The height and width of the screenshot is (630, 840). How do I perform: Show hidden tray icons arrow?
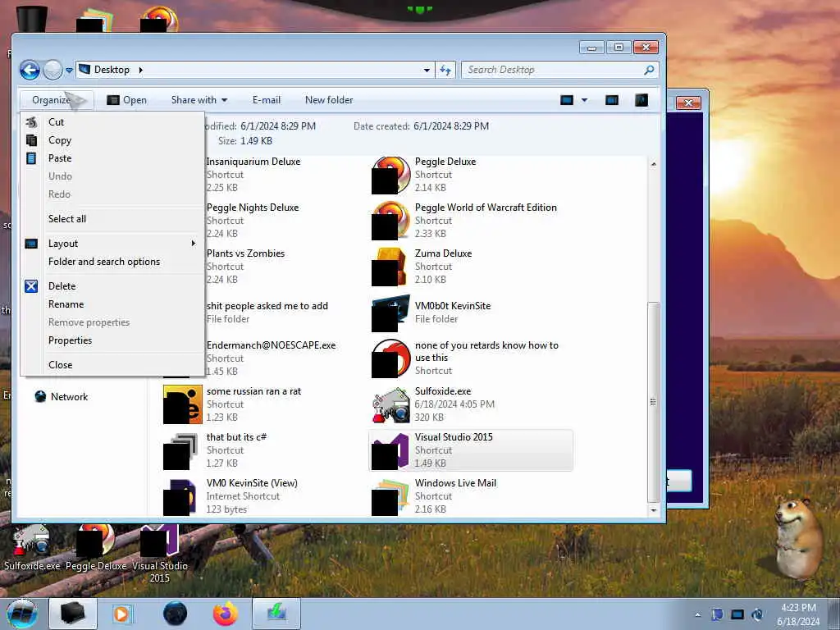click(697, 614)
